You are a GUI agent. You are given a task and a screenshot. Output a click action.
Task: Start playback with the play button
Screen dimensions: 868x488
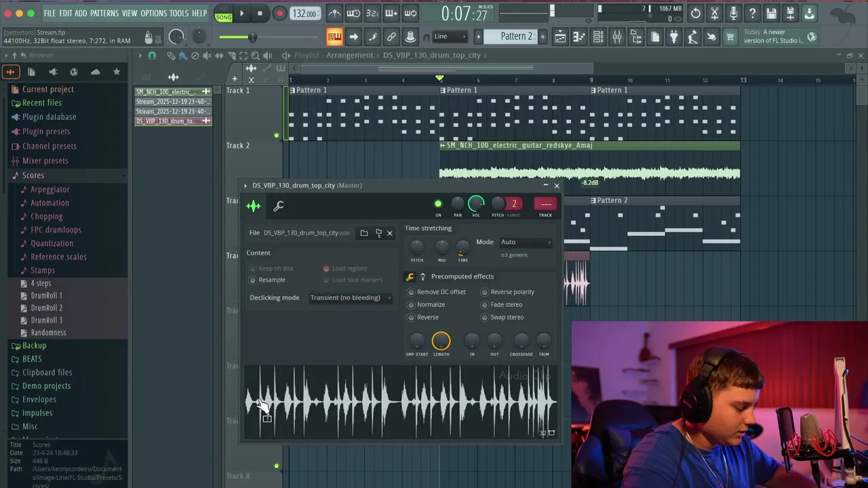(x=241, y=14)
